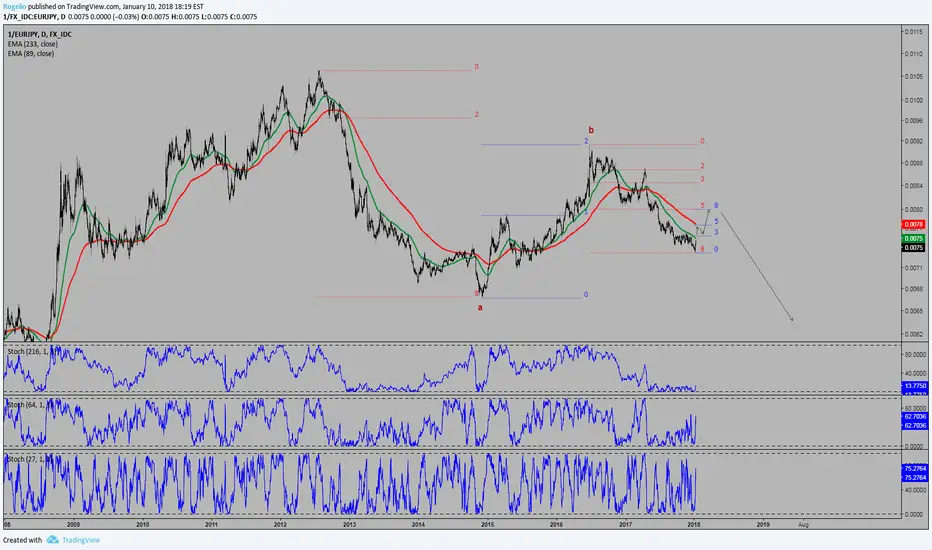The image size is (932, 550).
Task: Click the TradingView link beside 'Created with'
Action: (81, 540)
